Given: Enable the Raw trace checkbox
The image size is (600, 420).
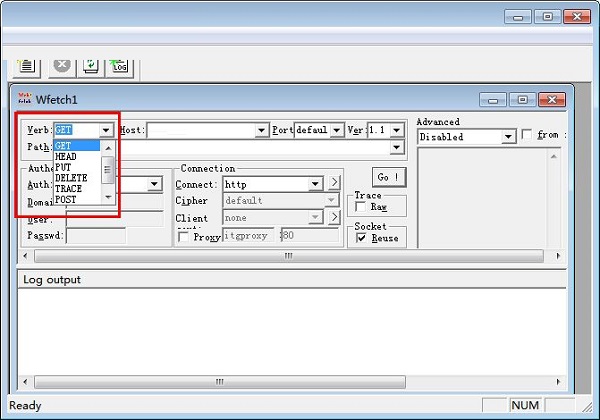Looking at the screenshot, I should [362, 207].
